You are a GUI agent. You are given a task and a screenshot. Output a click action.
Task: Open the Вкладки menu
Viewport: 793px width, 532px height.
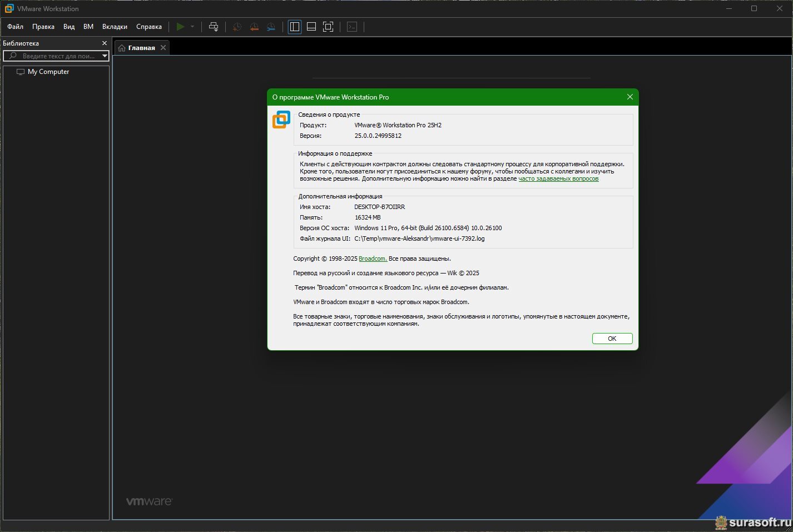115,27
